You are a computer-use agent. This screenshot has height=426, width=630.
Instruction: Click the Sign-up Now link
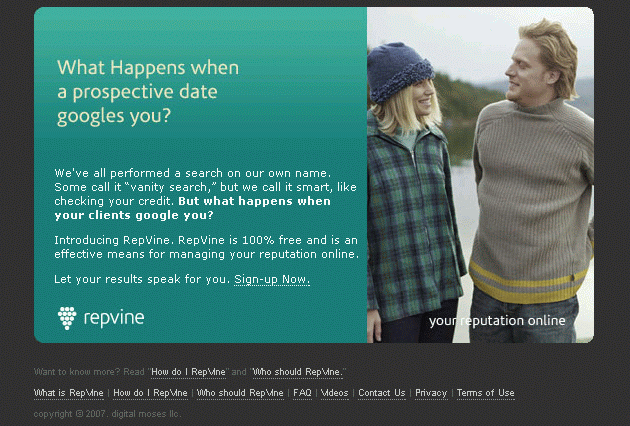pyautogui.click(x=272, y=279)
